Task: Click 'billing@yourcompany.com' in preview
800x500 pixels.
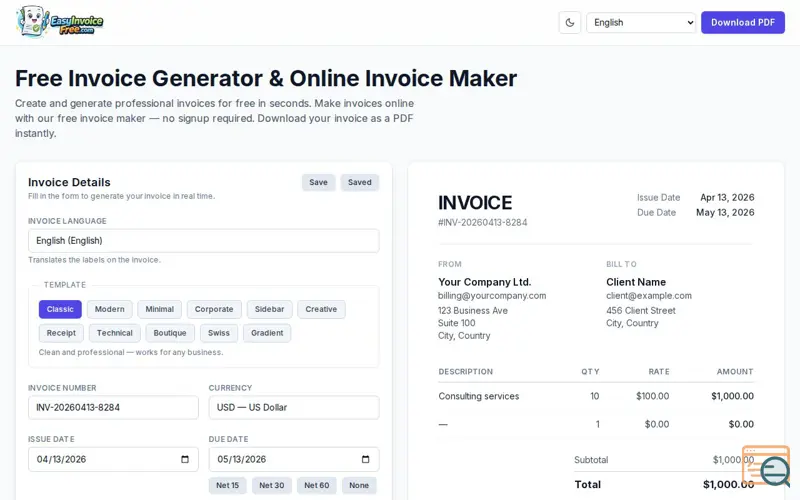Action: (x=492, y=296)
